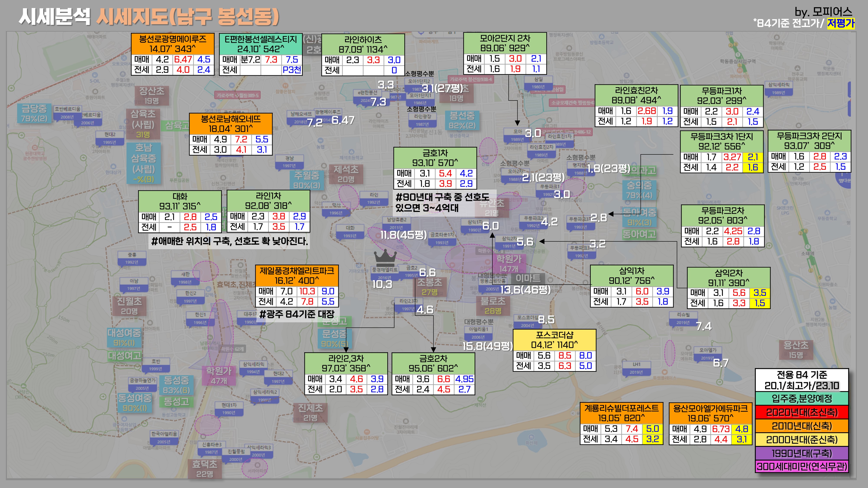Select the purple 1990년대(구축) legend swatch
This screenshot has width=868, height=488.
pos(802,453)
